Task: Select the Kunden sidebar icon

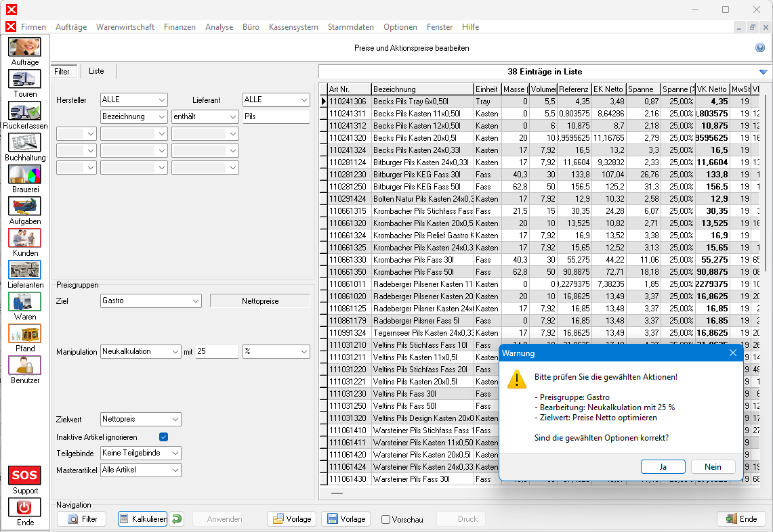Action: click(24, 238)
